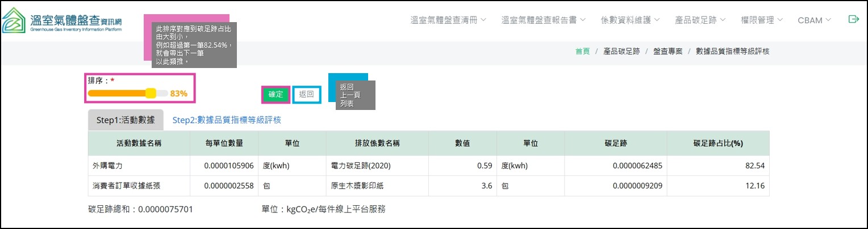This screenshot has height=229, width=868.
Task: Navigate to 盤查專案 in breadcrumb
Action: tap(667, 51)
